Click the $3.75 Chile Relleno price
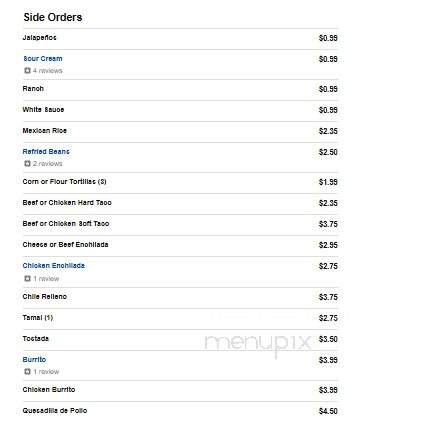437x425 pixels. coord(328,297)
